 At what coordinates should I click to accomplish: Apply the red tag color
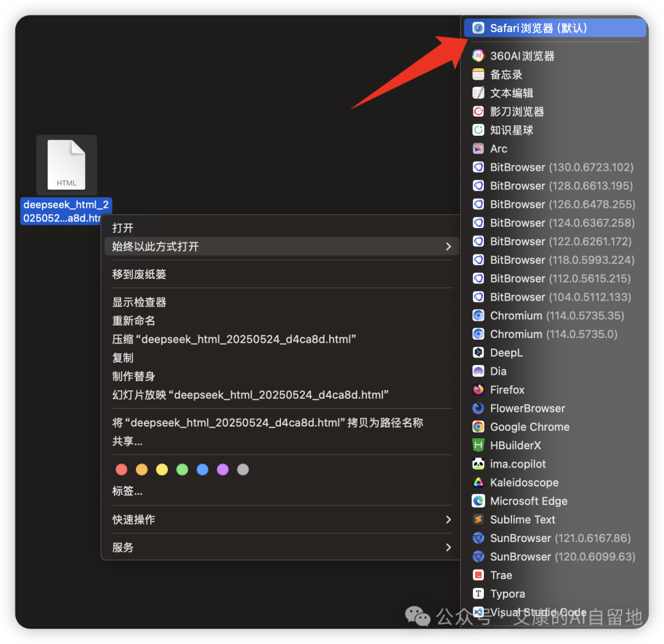tap(122, 469)
